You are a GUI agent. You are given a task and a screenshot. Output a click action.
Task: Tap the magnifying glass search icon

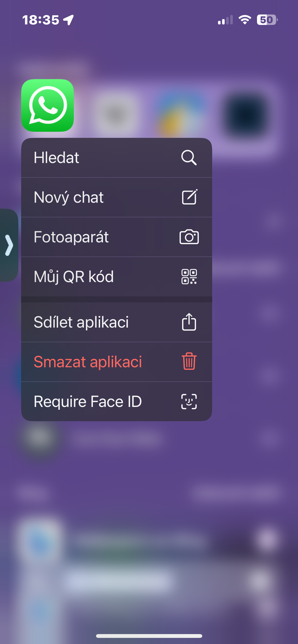point(189,158)
